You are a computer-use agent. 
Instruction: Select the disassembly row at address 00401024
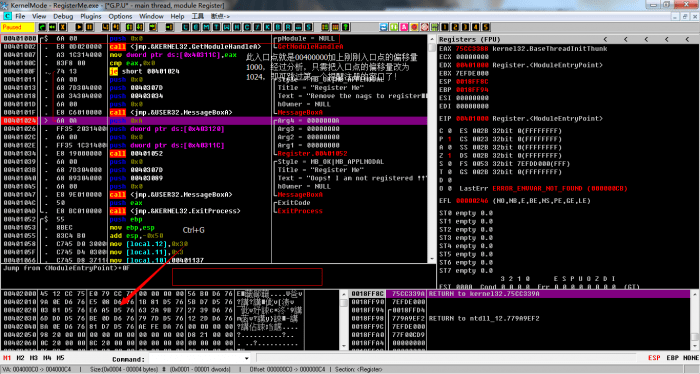pyautogui.click(x=214, y=121)
